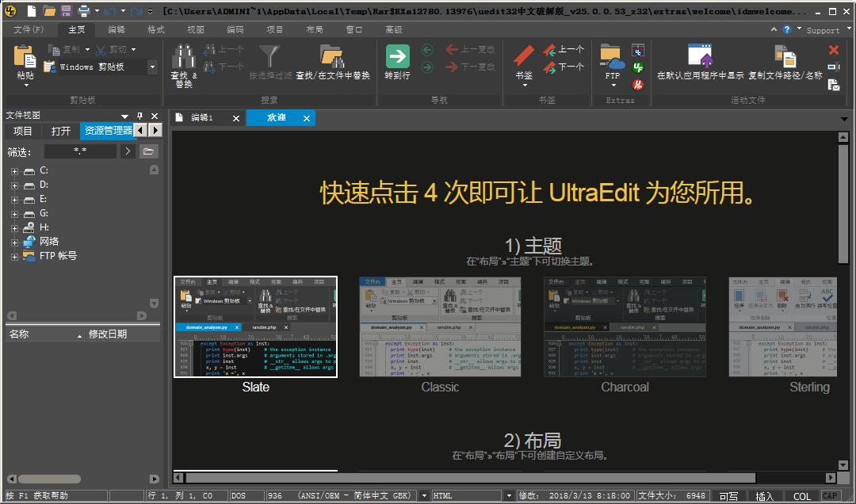This screenshot has width=856, height=504.
Task: Jump to the previous bookmark 上一个
Action: pyautogui.click(x=564, y=50)
